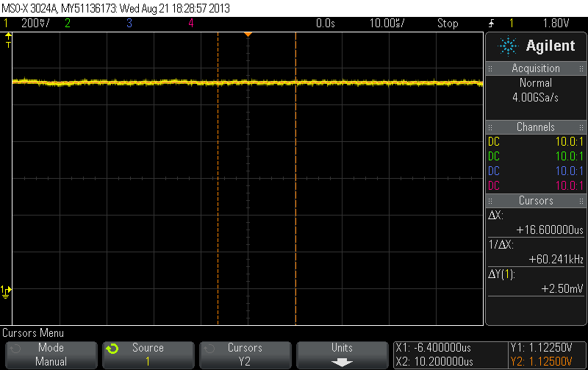Click the rising edge trigger icon
This screenshot has height=370, width=588.
coord(491,24)
